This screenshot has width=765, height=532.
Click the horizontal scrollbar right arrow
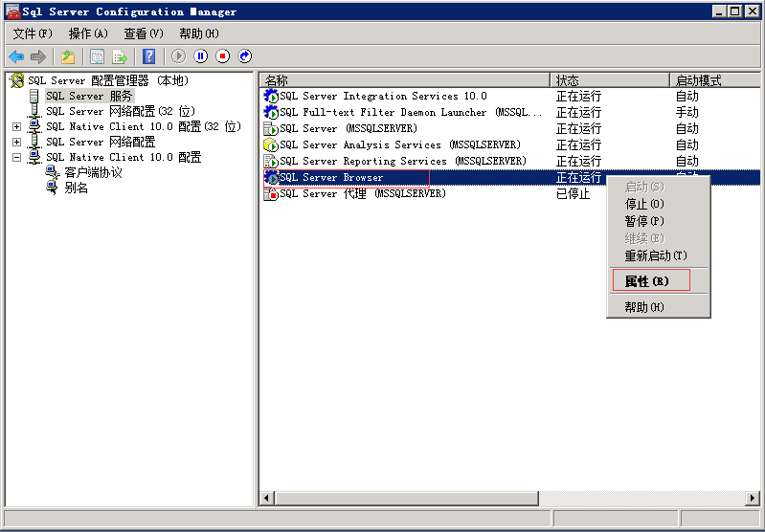[753, 498]
